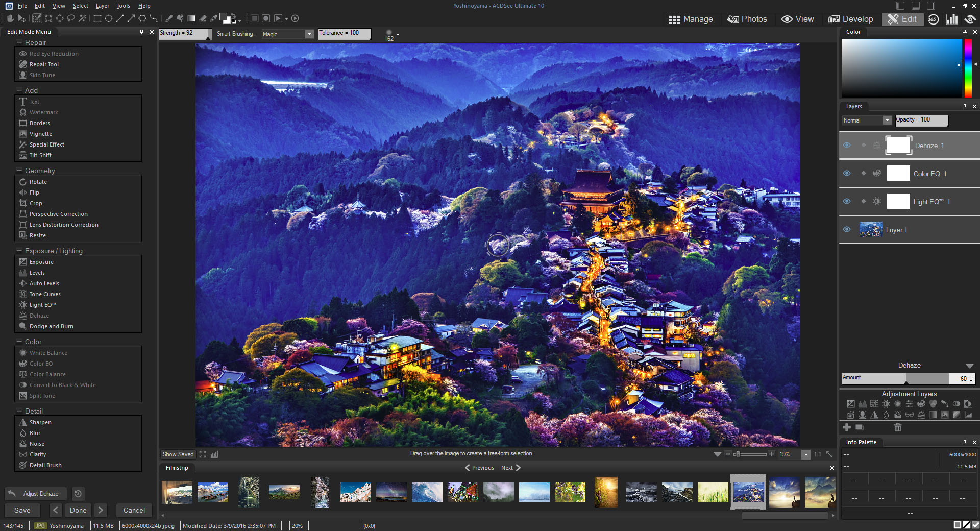Click the histogram icon next to Show Saved

[x=214, y=454]
